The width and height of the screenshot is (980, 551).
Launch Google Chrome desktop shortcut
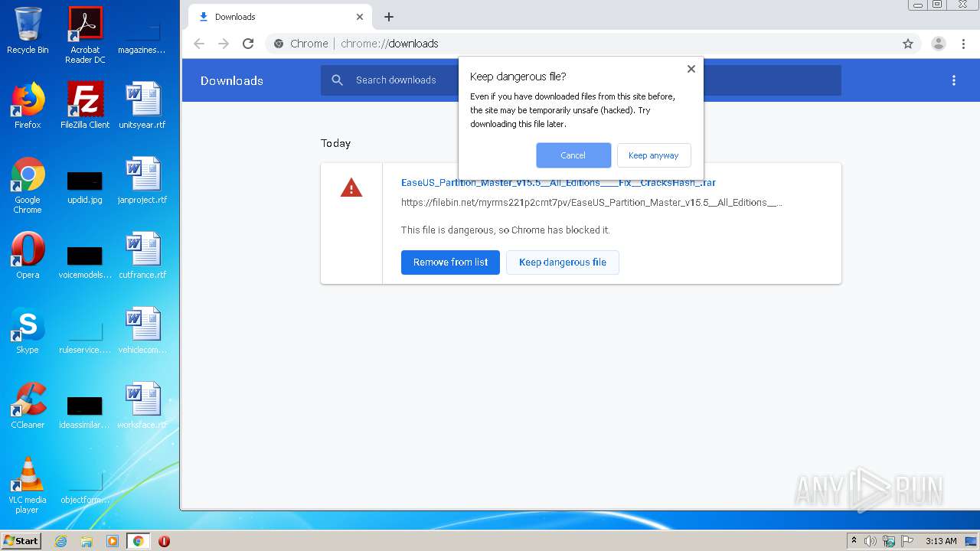pyautogui.click(x=28, y=184)
